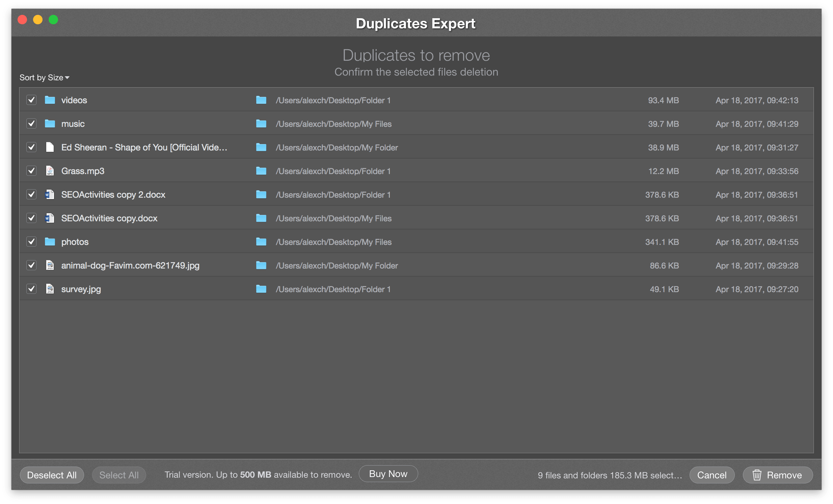This screenshot has width=833, height=504.
Task: Click the music folder icon
Action: pos(50,123)
